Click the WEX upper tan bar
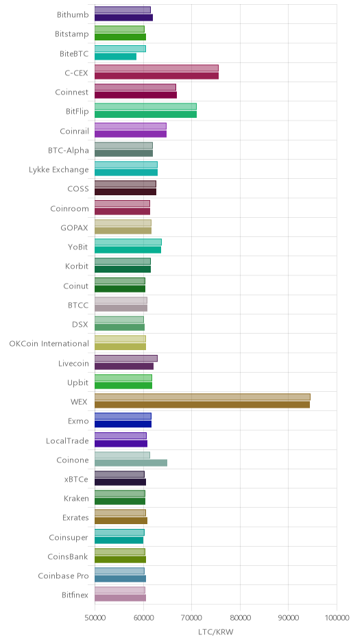351x644 pixels. click(x=202, y=397)
